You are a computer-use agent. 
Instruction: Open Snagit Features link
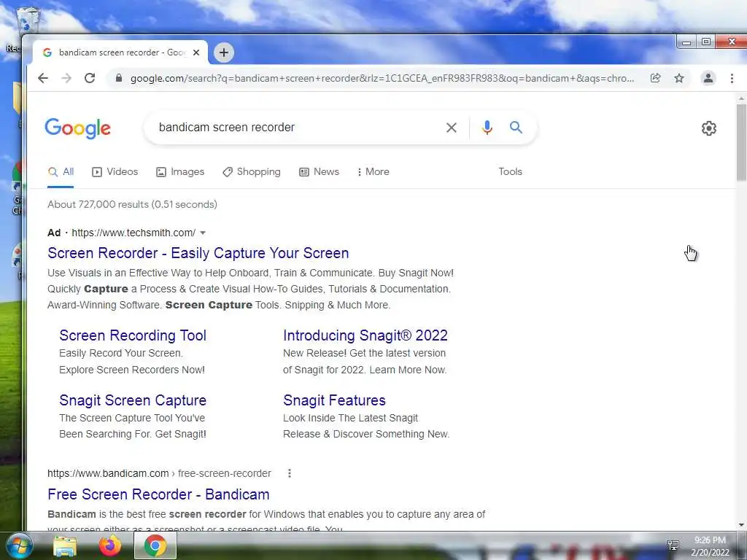pyautogui.click(x=334, y=400)
